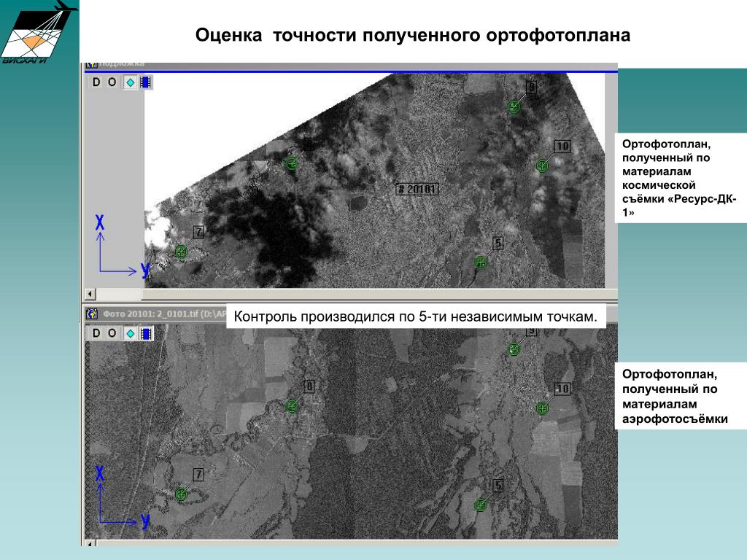The height and width of the screenshot is (560, 747).
Task: Select green control point marker 8 in the lower photo window
Action: 292,406
